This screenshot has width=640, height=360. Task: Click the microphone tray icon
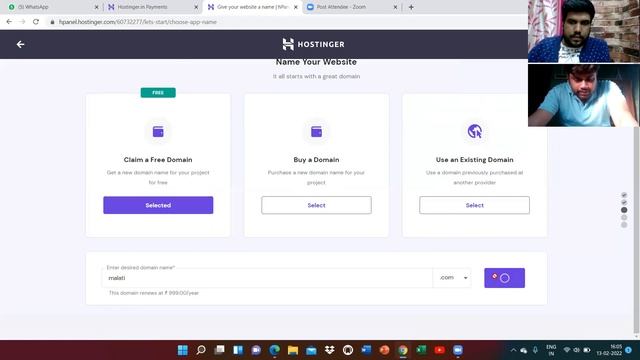(x=535, y=350)
